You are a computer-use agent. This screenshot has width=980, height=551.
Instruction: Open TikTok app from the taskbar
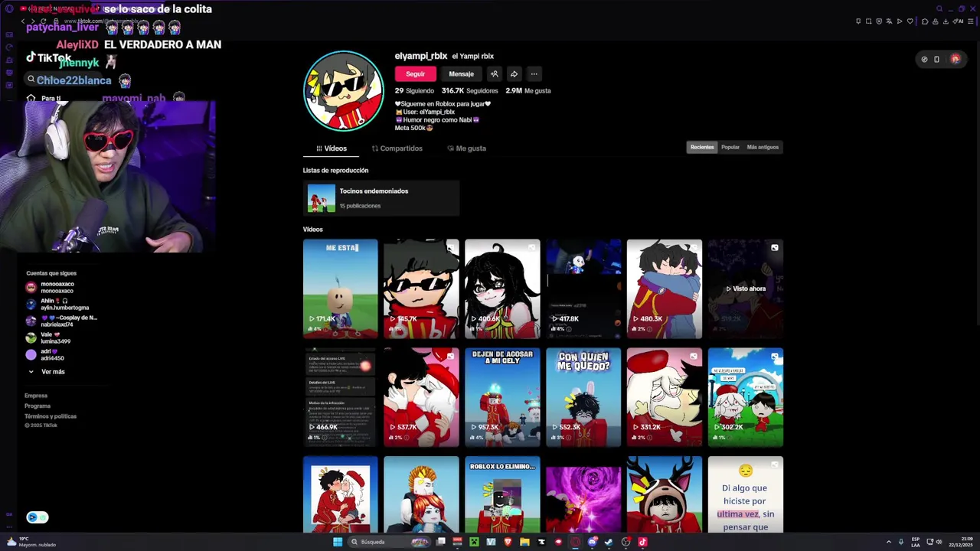pyautogui.click(x=642, y=542)
